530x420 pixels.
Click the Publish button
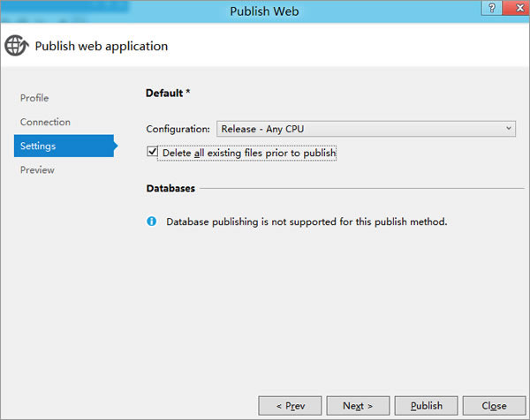[427, 406]
